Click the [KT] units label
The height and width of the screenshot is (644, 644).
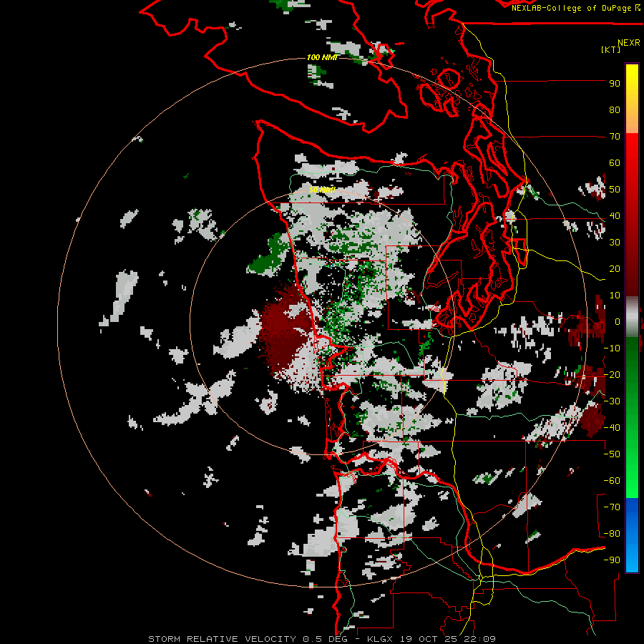coord(611,49)
